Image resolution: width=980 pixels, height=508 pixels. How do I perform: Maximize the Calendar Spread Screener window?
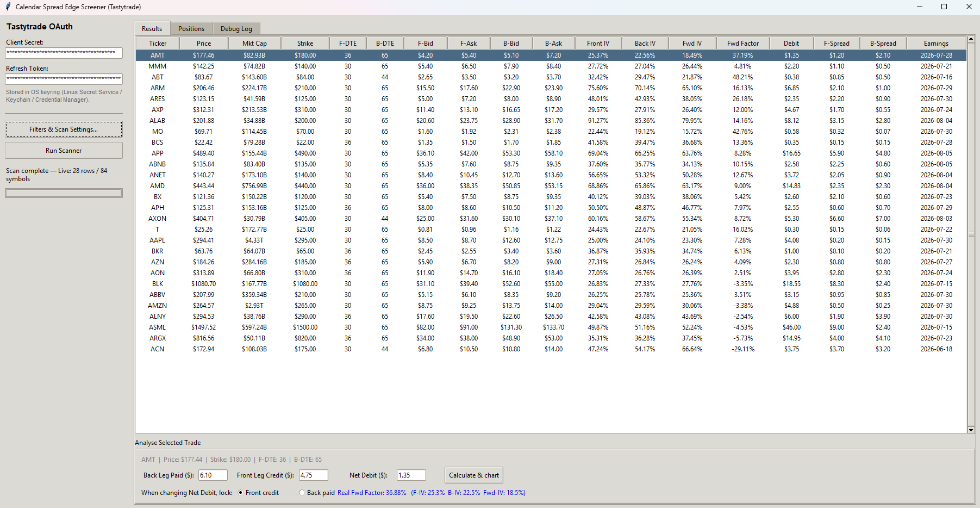coord(944,7)
